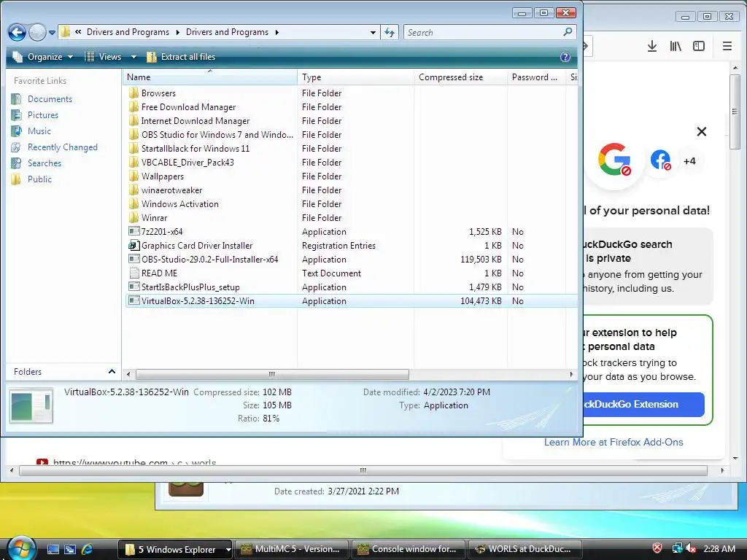Select Free Download Manager folder icon
The image size is (747, 560).
[134, 106]
